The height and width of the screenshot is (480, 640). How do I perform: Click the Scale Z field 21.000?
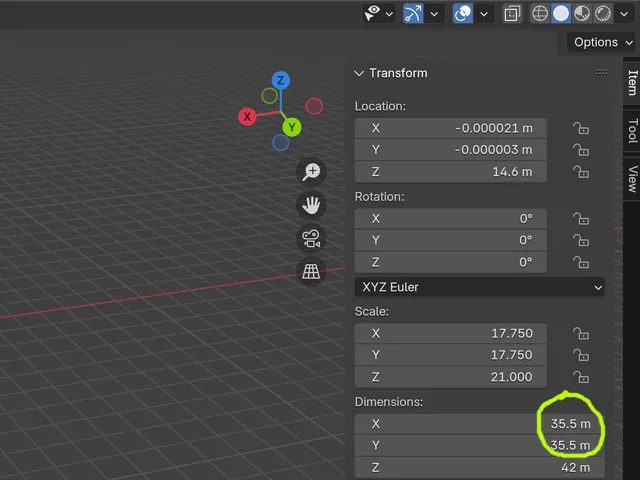[x=450, y=377]
